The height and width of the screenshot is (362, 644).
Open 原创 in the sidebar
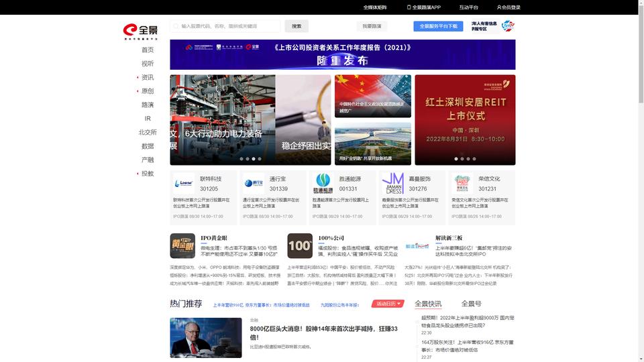point(148,91)
